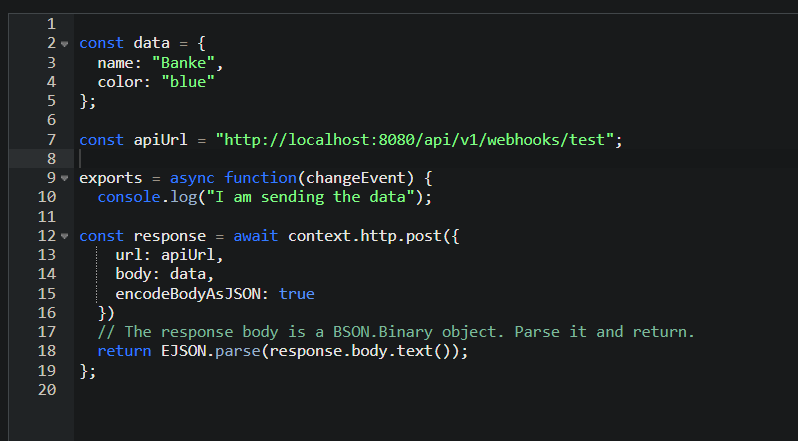
Task: Click the BSON.Binary comment line
Action: click(x=395, y=332)
